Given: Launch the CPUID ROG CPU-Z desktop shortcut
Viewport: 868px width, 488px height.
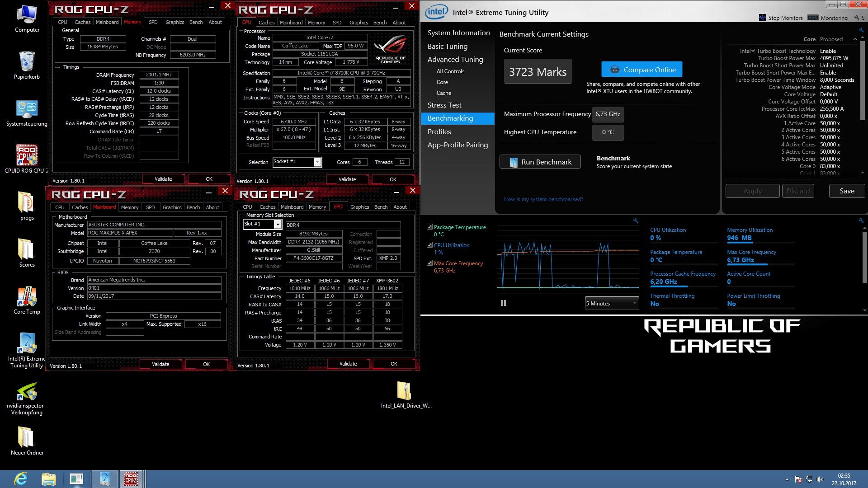Looking at the screenshot, I should click(x=27, y=159).
